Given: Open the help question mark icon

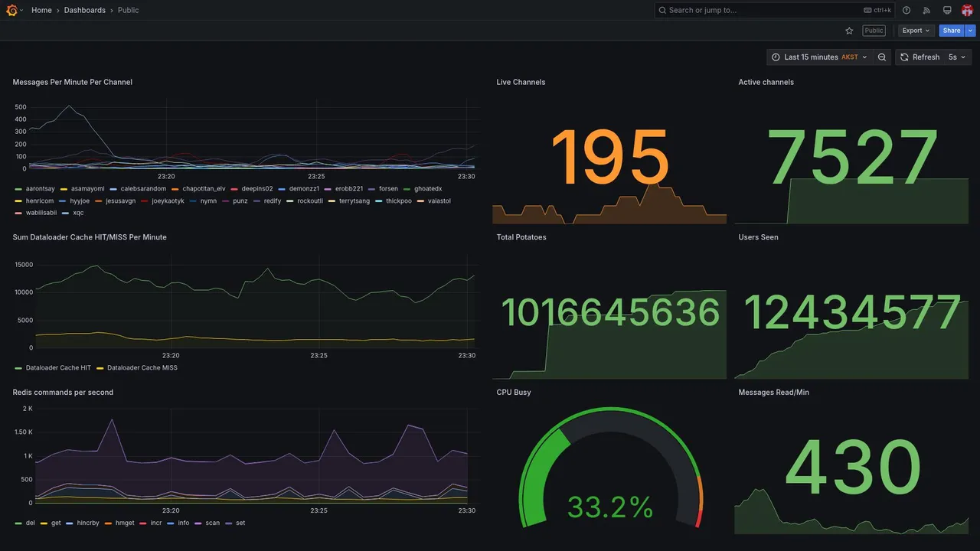Looking at the screenshot, I should 906,10.
